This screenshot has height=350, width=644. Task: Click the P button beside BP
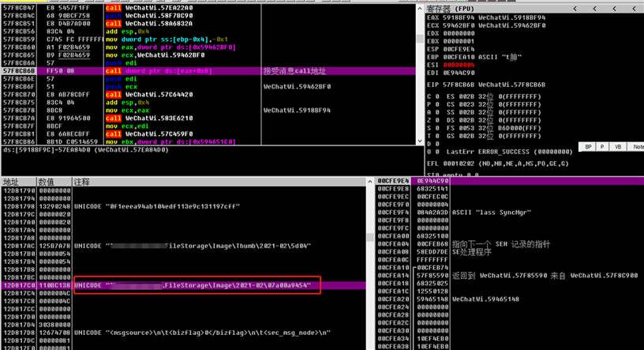coord(602,147)
